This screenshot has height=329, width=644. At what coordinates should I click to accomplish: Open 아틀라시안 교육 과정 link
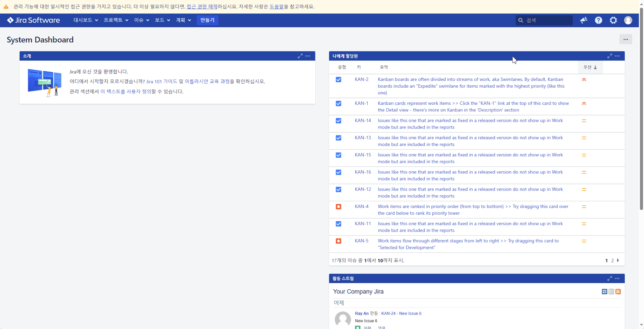pos(207,81)
